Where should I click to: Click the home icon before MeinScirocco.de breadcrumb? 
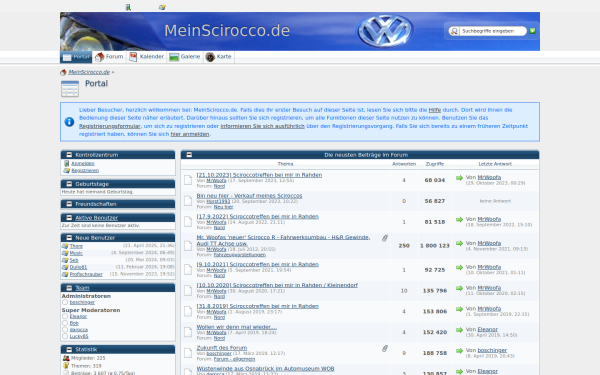pyautogui.click(x=63, y=72)
